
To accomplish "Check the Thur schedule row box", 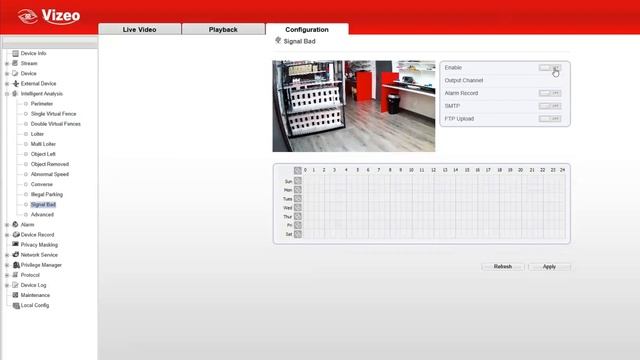I will 298,216.
